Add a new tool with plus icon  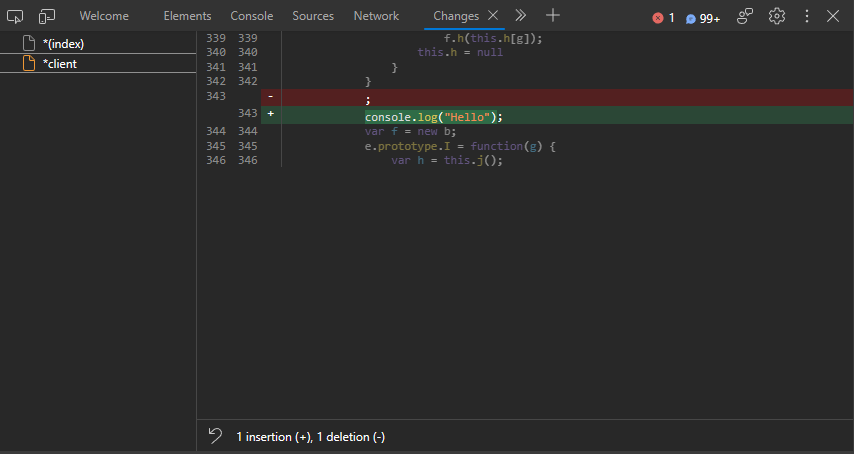553,15
